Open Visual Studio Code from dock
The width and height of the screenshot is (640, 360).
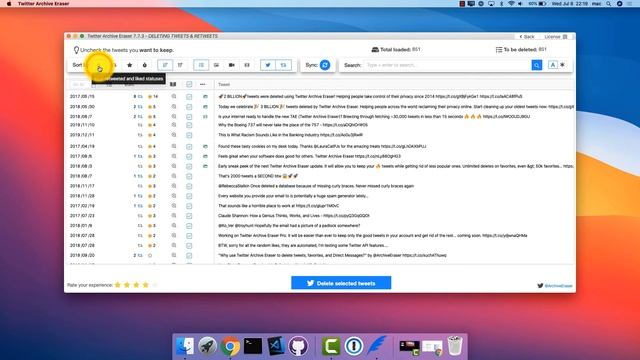276,346
